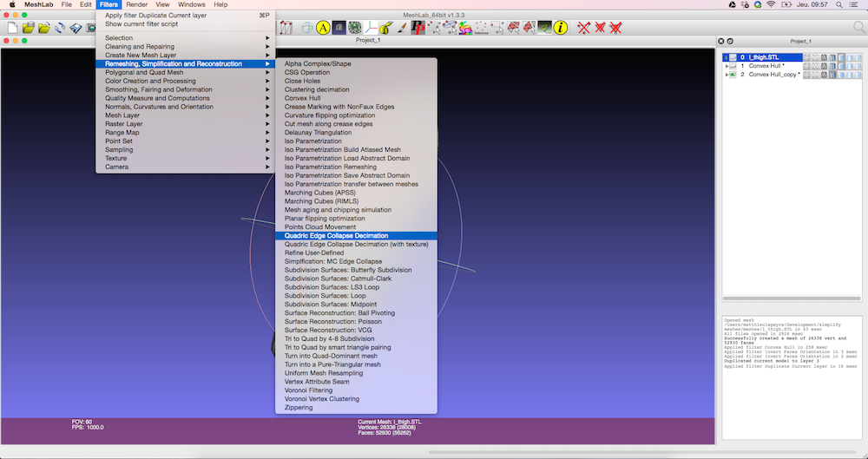Select Surface Reconstruction: Poisson
This screenshot has height=459, width=868.
point(356,322)
